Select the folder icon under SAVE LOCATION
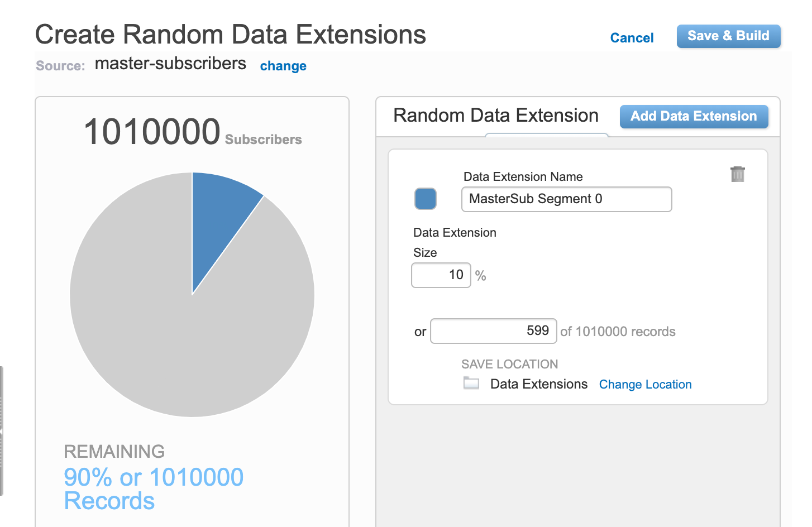The width and height of the screenshot is (812, 527). click(471, 384)
